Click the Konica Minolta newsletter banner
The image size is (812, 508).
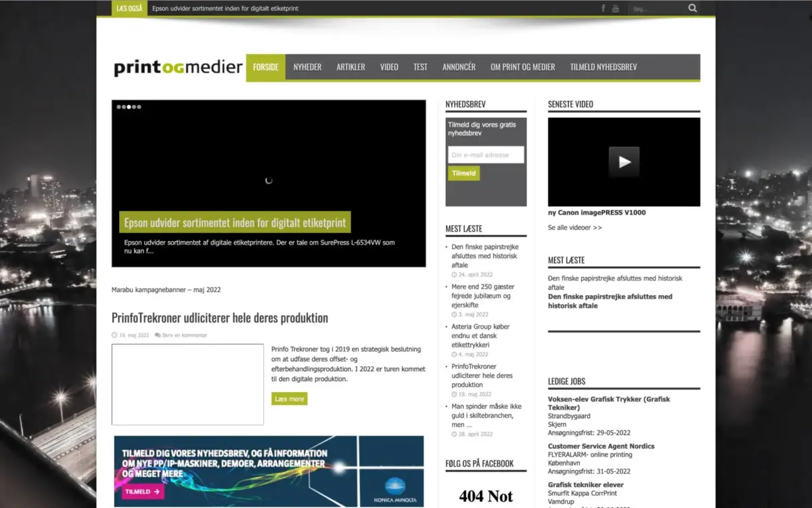269,470
